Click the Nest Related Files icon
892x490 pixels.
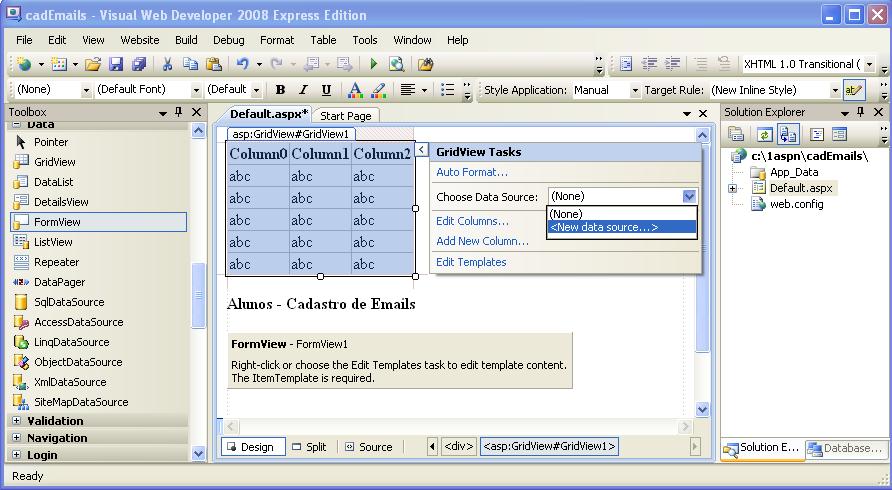pos(788,134)
